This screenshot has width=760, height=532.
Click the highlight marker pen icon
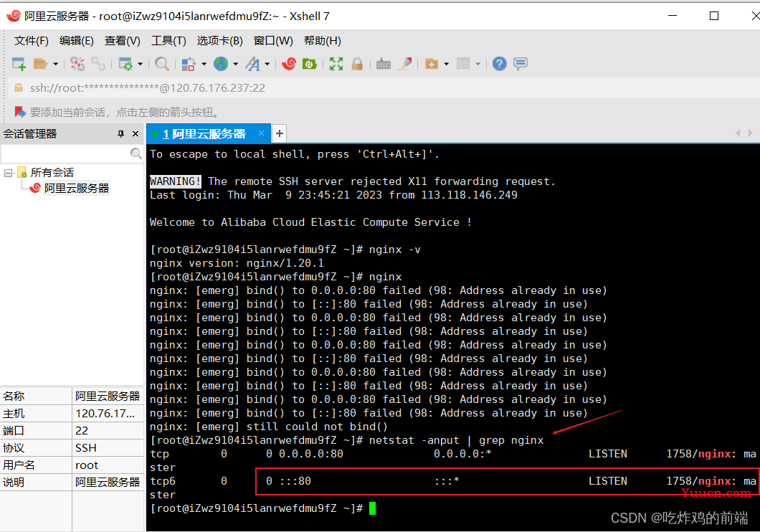[404, 64]
